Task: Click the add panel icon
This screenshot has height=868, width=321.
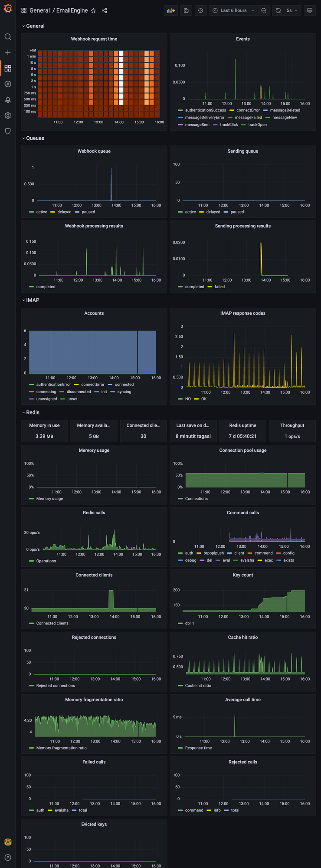Action: click(x=171, y=10)
